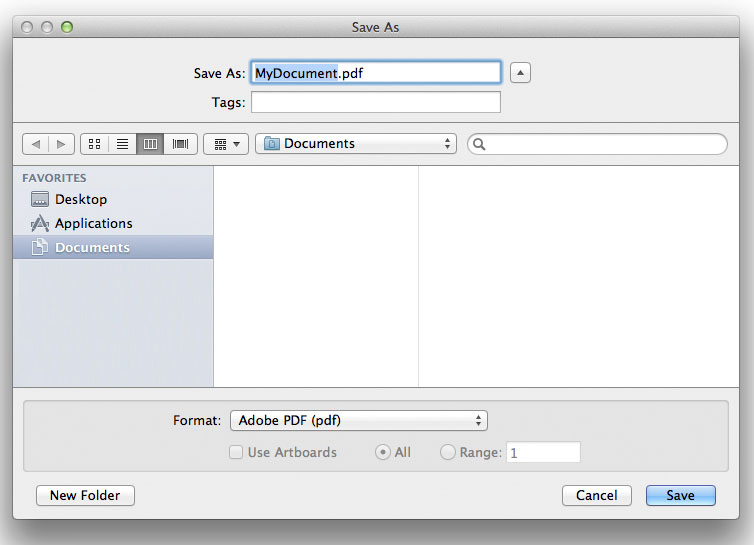754x545 pixels.
Task: Click the New Folder button
Action: (x=85, y=495)
